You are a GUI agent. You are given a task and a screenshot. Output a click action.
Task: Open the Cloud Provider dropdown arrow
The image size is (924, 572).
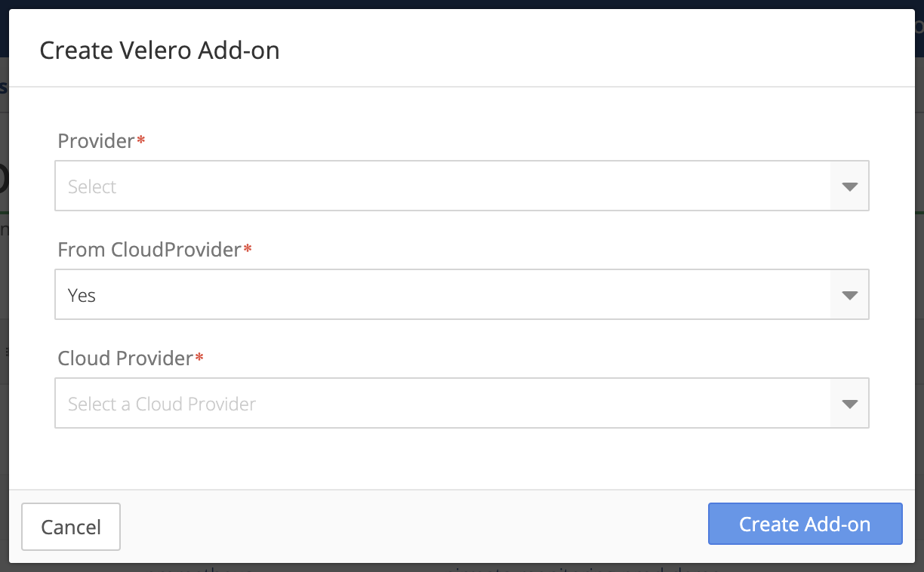tap(849, 404)
